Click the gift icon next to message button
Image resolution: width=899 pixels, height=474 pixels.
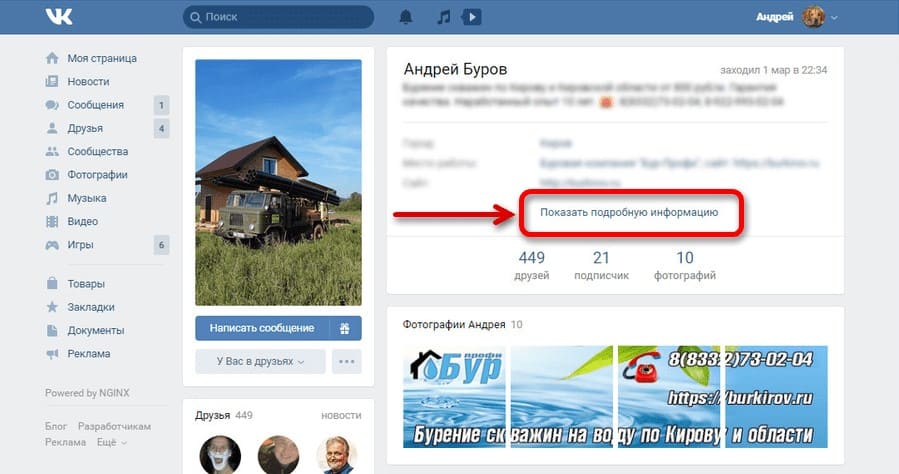click(x=344, y=328)
